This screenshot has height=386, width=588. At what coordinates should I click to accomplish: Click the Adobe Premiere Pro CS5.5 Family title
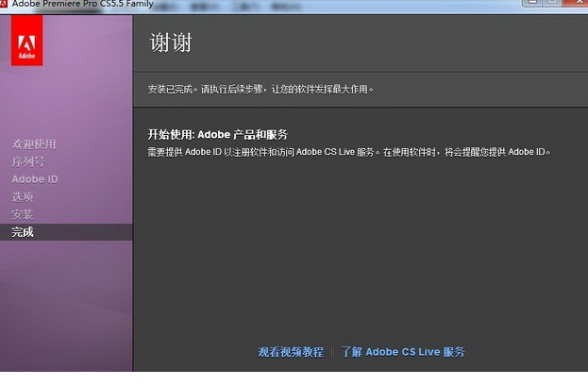tap(83, 4)
